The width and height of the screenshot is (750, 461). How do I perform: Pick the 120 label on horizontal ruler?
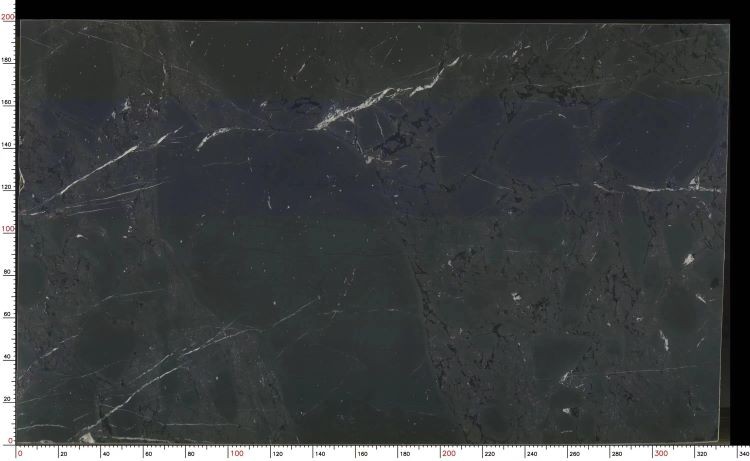(277, 453)
